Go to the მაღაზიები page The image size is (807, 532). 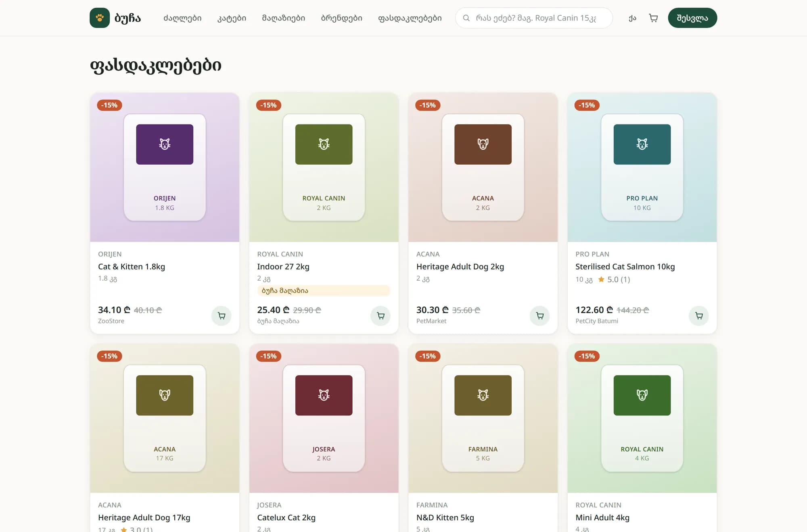click(284, 18)
